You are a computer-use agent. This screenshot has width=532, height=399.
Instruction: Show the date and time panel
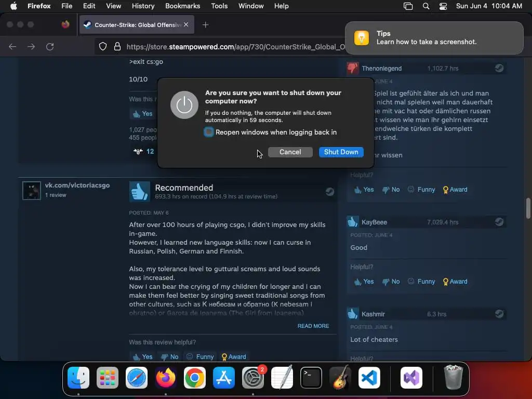(x=489, y=6)
